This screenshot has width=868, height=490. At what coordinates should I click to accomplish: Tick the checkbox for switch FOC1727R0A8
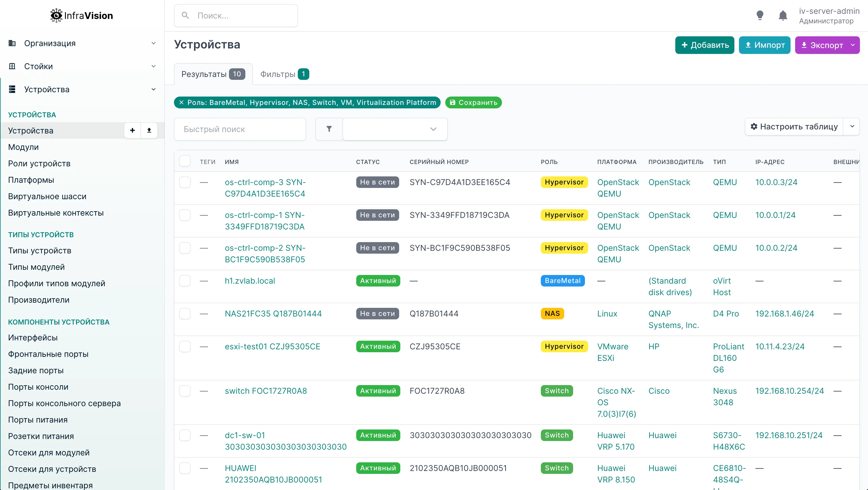[x=185, y=391]
